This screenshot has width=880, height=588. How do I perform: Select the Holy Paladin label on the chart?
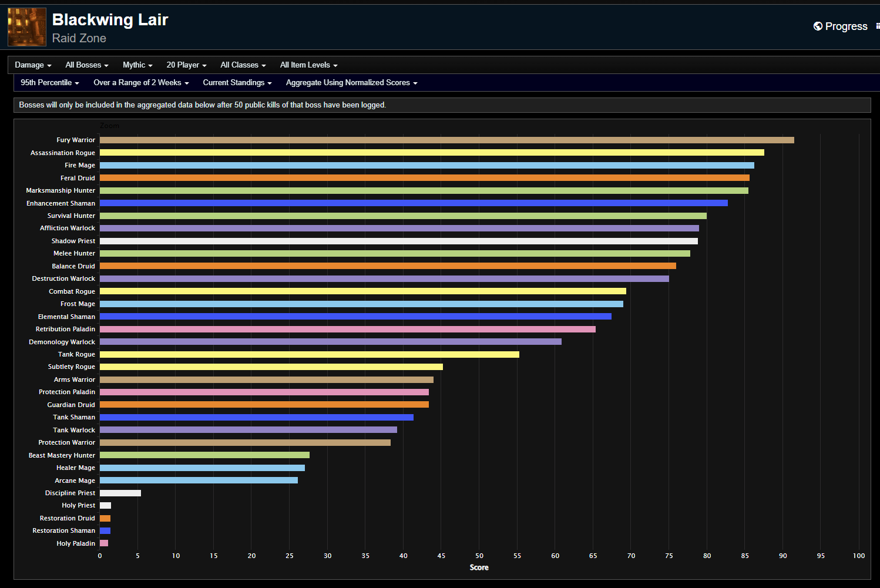(75, 543)
